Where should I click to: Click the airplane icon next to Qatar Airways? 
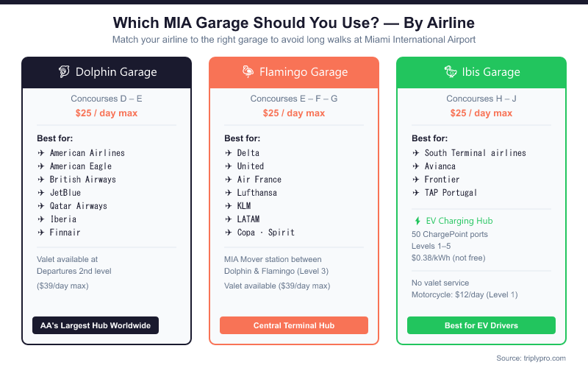tap(41, 206)
